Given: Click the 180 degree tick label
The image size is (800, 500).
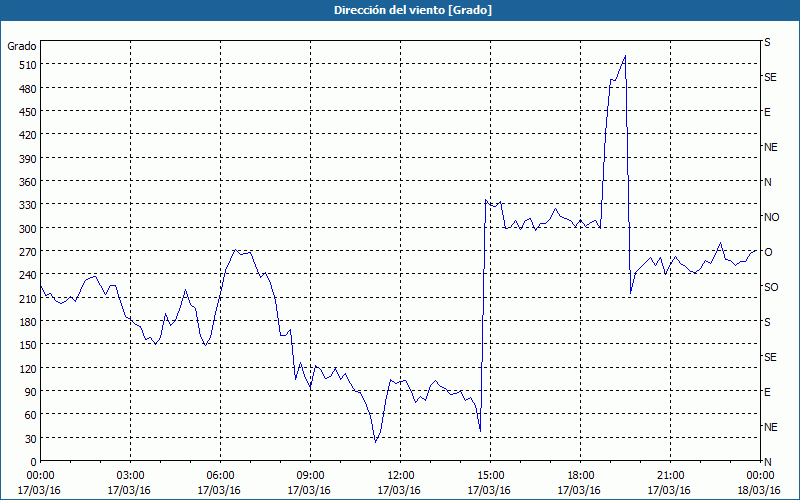Looking at the screenshot, I should tap(27, 321).
